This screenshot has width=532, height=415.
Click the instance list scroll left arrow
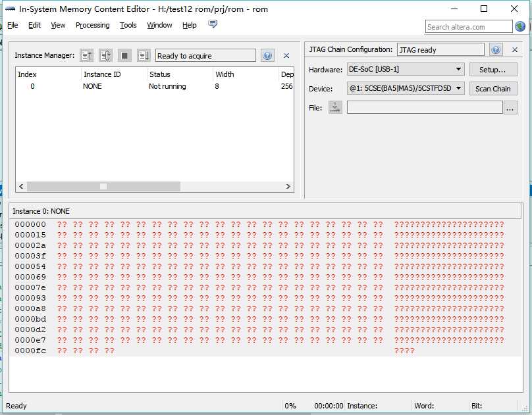(x=21, y=186)
